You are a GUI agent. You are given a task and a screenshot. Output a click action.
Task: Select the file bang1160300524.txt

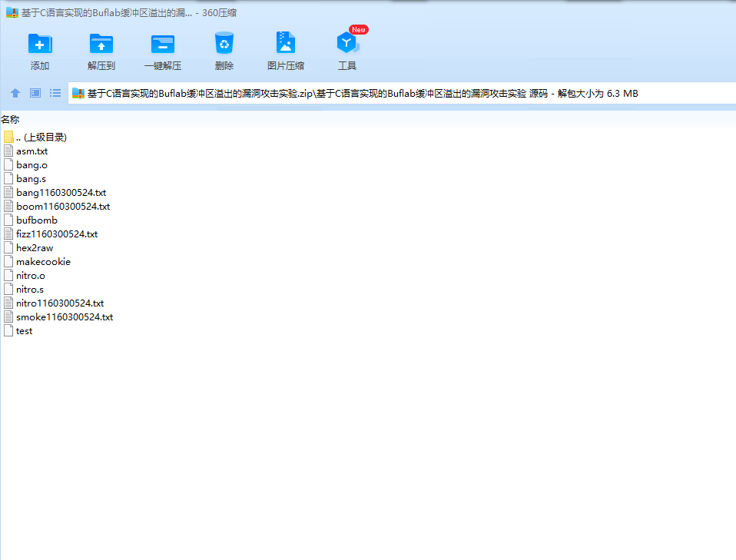[61, 193]
